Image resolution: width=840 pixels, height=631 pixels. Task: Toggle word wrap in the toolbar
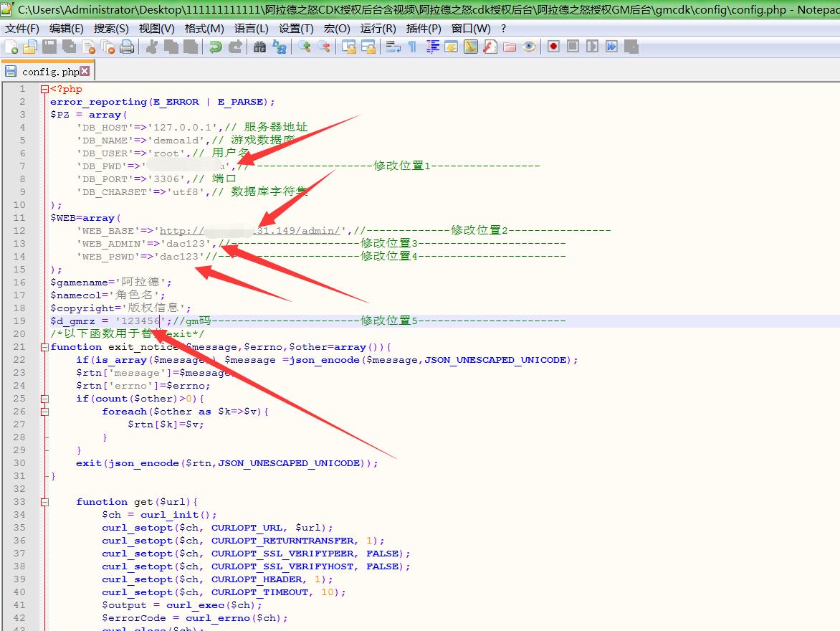393,47
